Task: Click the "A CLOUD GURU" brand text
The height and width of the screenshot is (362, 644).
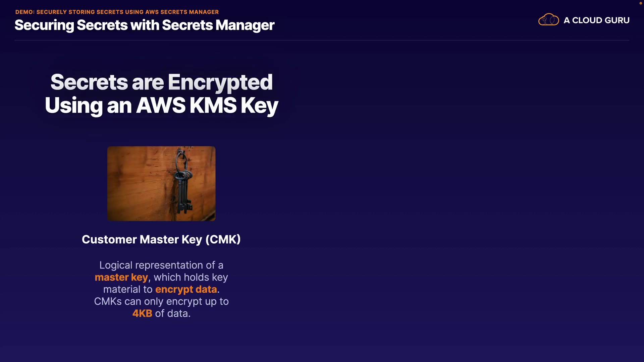Action: (x=596, y=20)
